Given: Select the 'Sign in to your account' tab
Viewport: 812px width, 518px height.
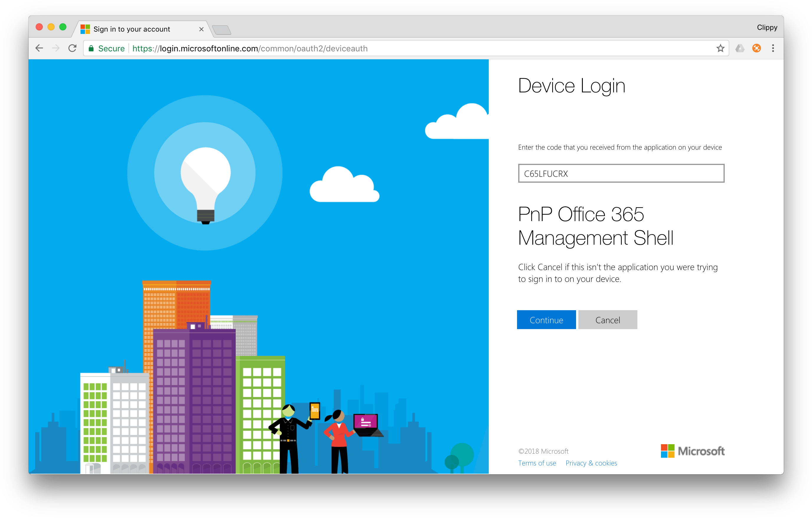Looking at the screenshot, I should click(x=135, y=29).
